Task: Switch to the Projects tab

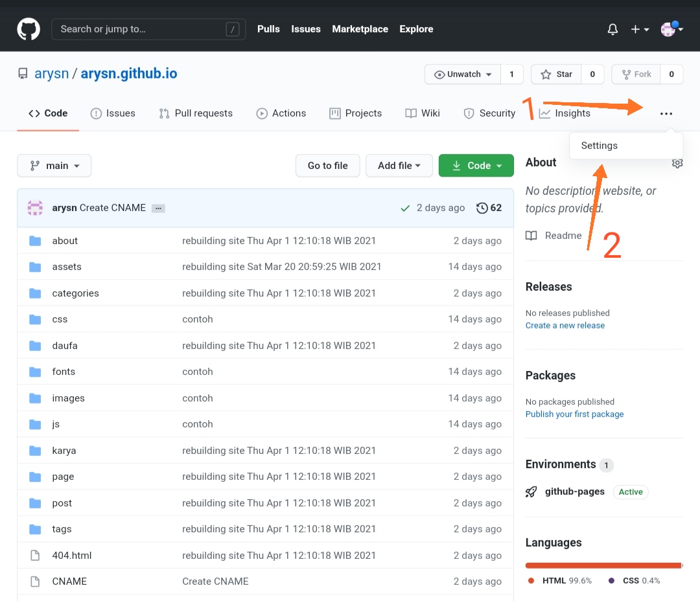Action: pos(355,113)
